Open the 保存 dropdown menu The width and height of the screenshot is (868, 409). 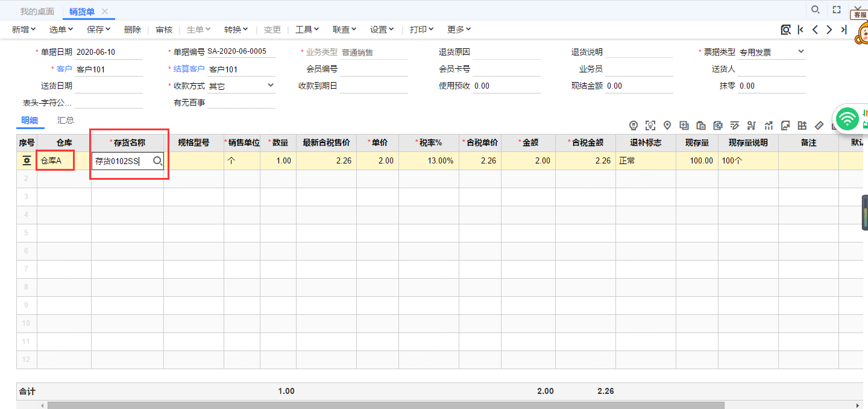[99, 30]
